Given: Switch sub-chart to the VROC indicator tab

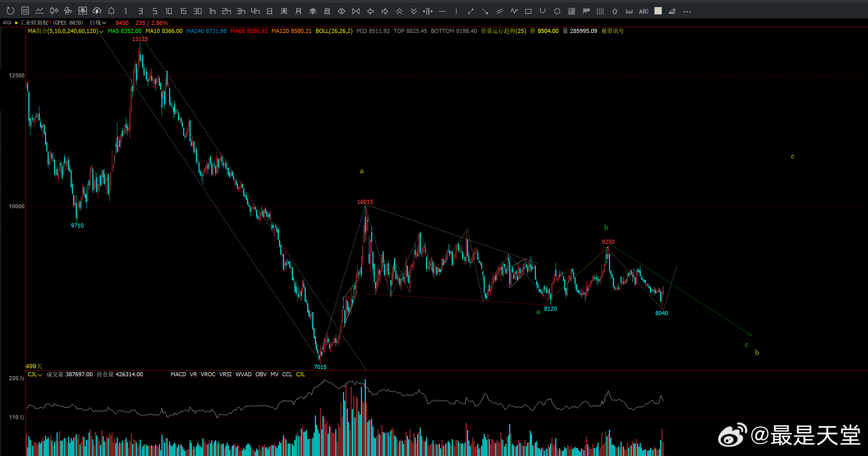Looking at the screenshot, I should click(208, 374).
